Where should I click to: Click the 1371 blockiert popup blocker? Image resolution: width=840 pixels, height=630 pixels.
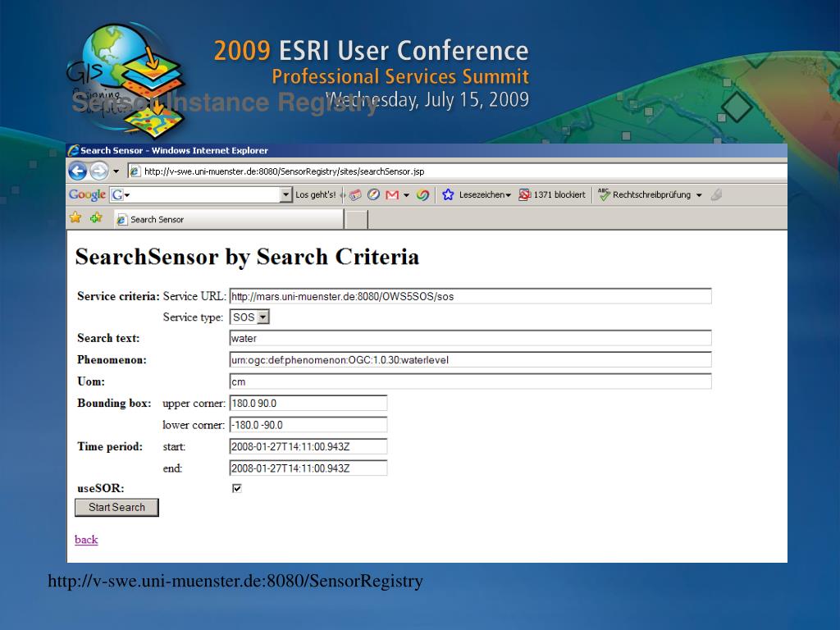(552, 195)
